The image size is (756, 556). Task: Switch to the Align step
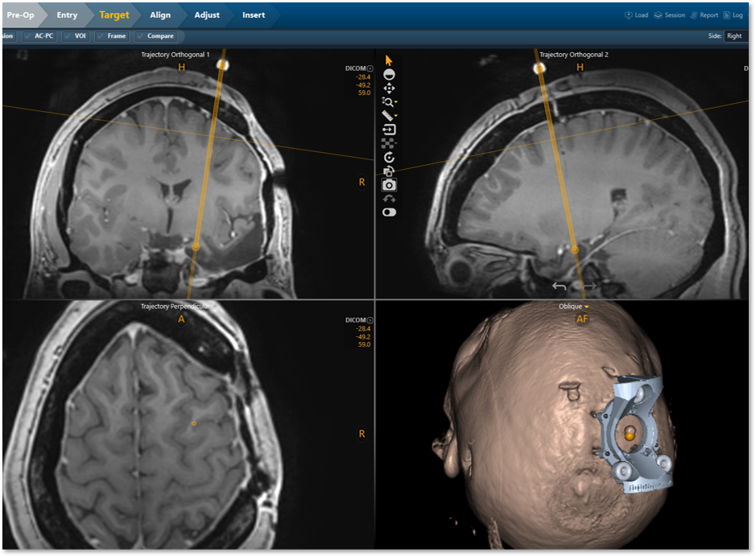coord(160,15)
